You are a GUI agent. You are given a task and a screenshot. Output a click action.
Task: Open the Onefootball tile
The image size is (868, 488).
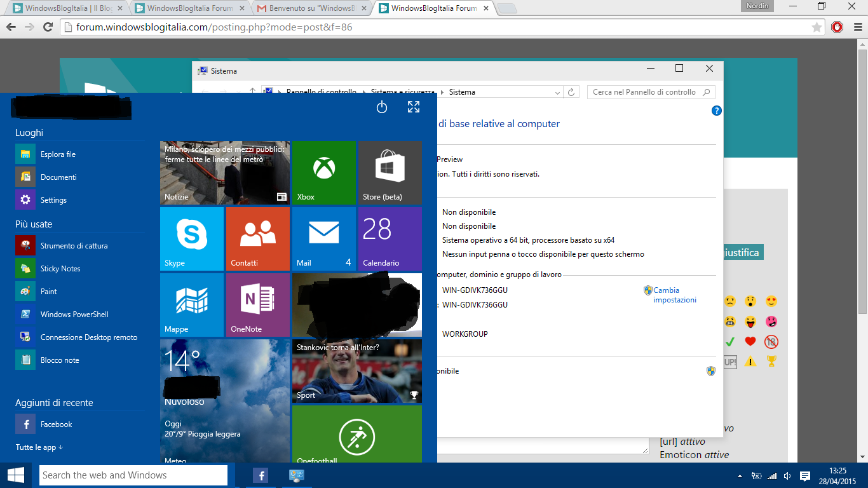pyautogui.click(x=356, y=434)
